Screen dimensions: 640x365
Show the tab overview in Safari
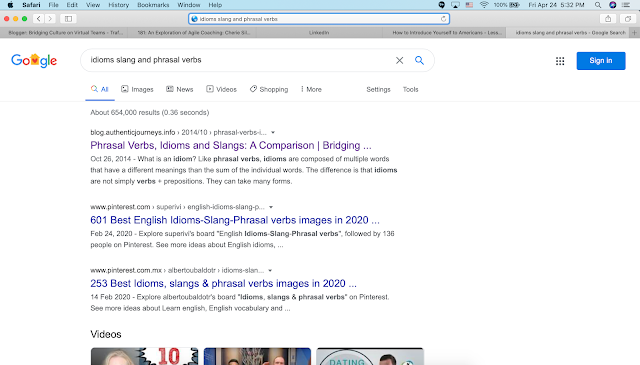coord(628,19)
